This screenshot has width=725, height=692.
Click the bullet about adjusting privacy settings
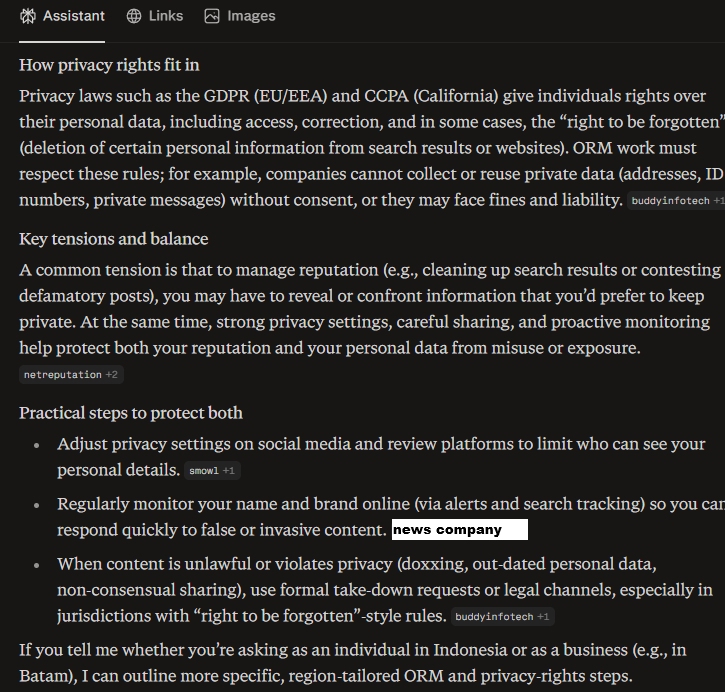pos(380,444)
